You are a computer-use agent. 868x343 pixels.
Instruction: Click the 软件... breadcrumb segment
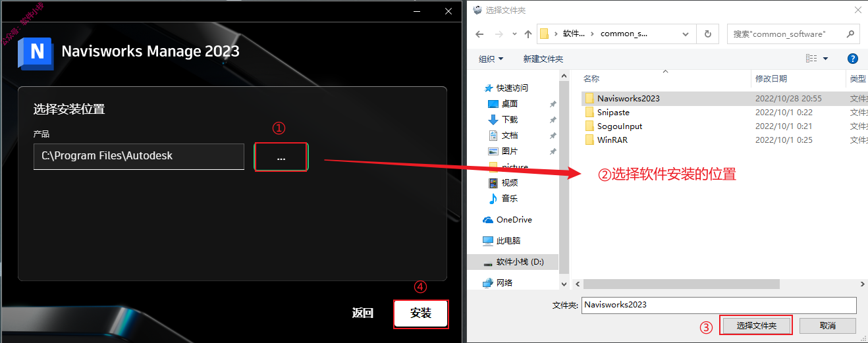574,34
